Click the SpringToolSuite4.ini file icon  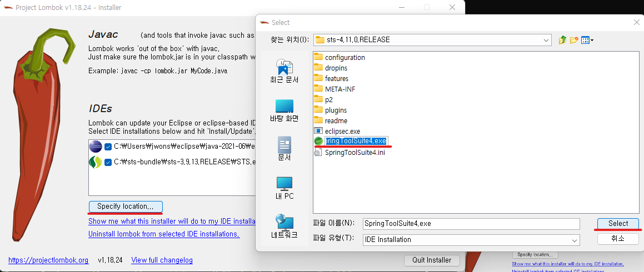point(318,152)
